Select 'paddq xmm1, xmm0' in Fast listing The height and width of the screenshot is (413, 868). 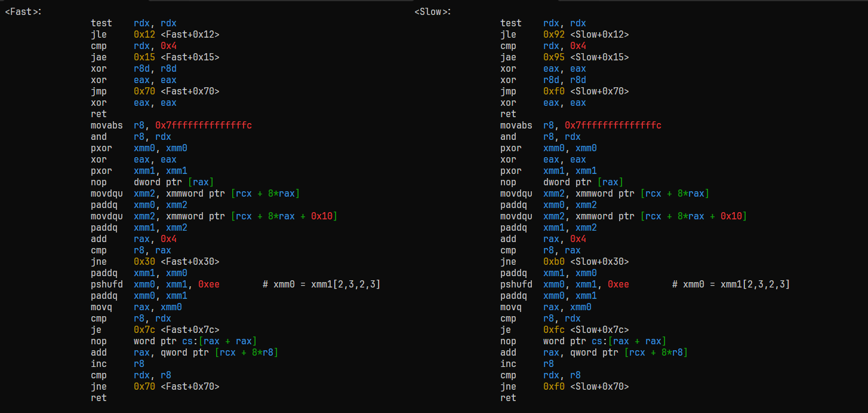pyautogui.click(x=139, y=273)
